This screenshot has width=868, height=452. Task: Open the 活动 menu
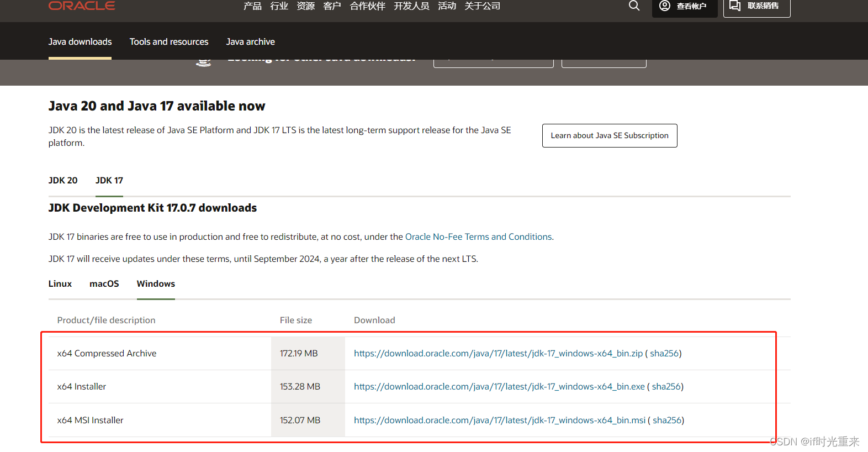pos(447,6)
